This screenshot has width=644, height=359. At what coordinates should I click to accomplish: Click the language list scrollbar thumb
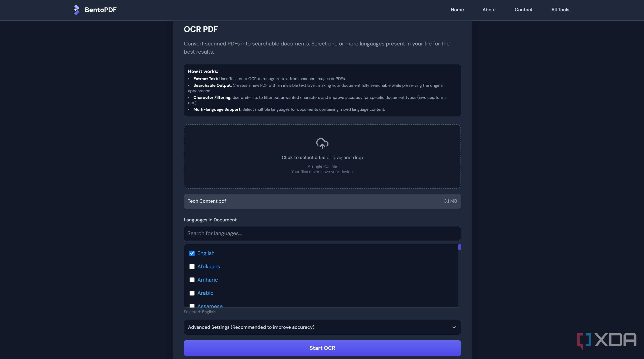(x=459, y=247)
